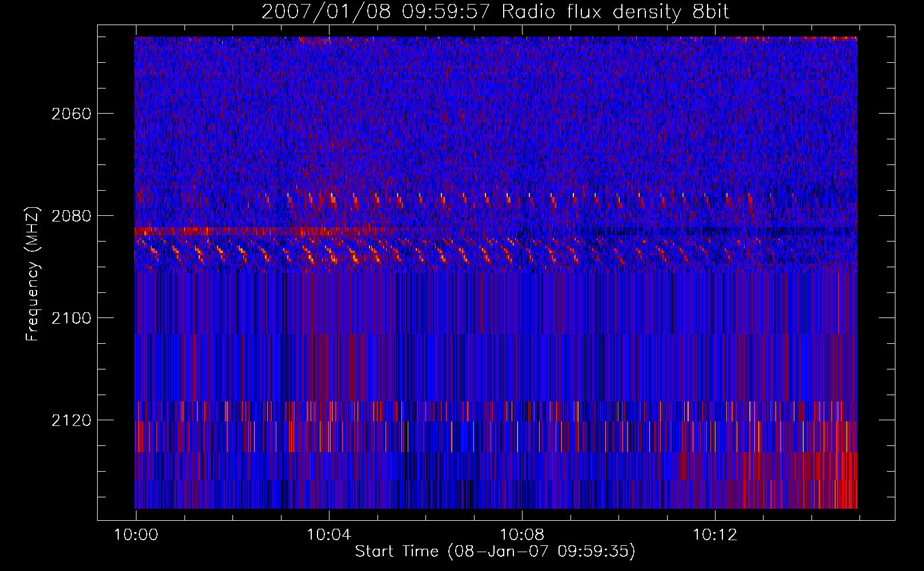Viewport: 924px width, 571px height.
Task: Click the plot title '2007/01/08 09:59:57 Radio flux density 8bit'
Action: (x=496, y=12)
